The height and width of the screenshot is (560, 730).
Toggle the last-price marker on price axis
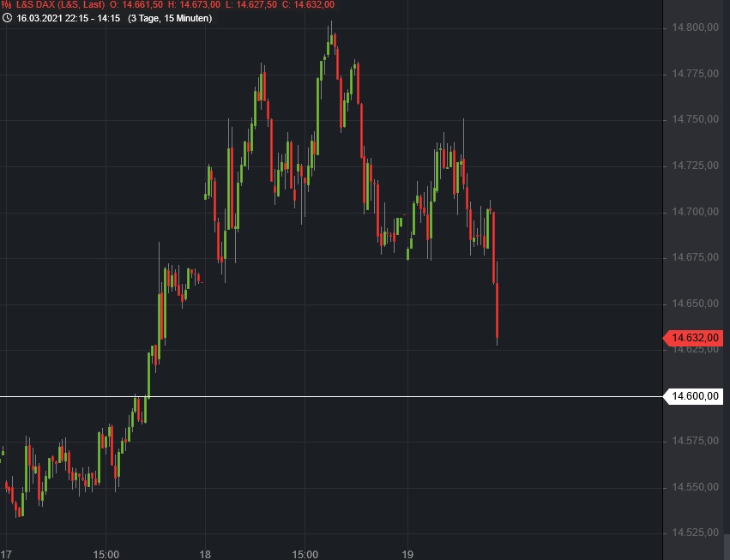[x=695, y=338]
